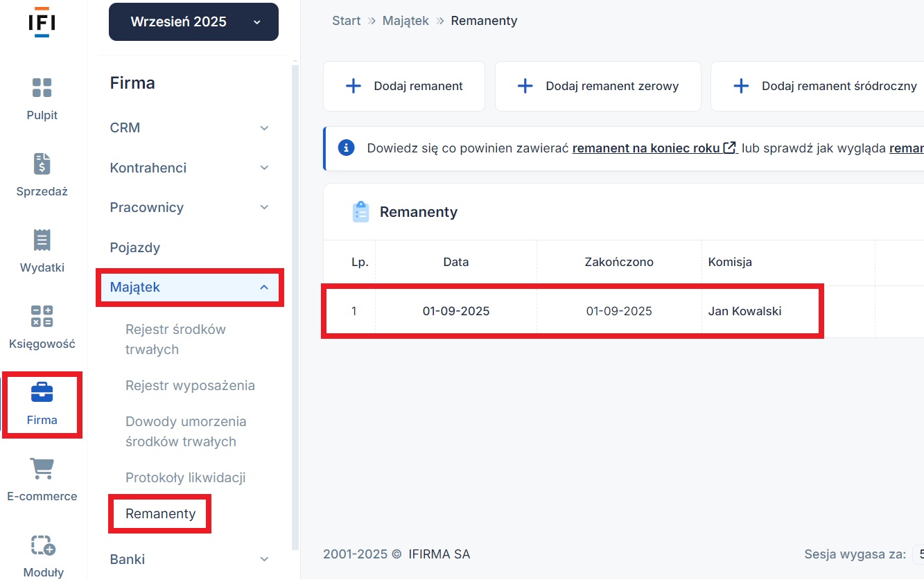Click the Dodaj remanent zerowy button
This screenshot has width=924, height=582.
pyautogui.click(x=598, y=87)
